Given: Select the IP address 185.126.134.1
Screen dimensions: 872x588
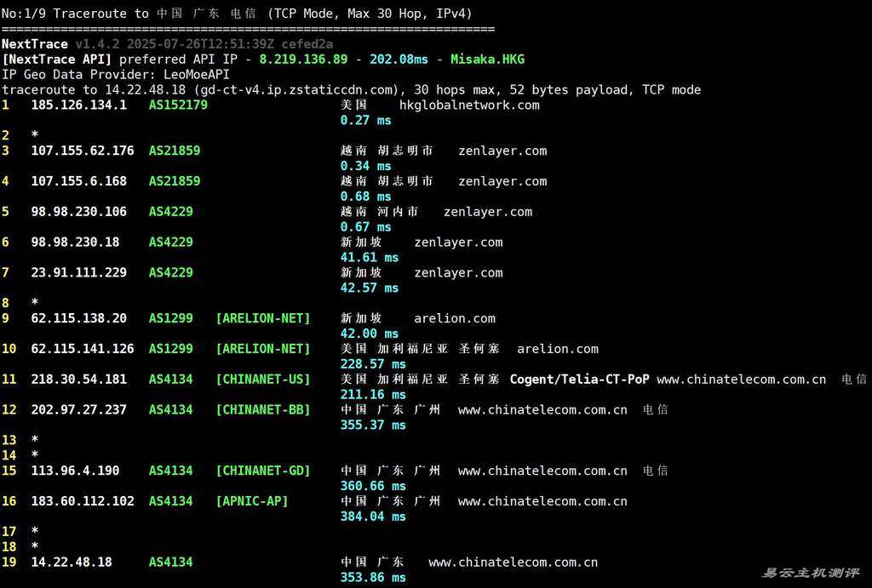Looking at the screenshot, I should (x=79, y=105).
